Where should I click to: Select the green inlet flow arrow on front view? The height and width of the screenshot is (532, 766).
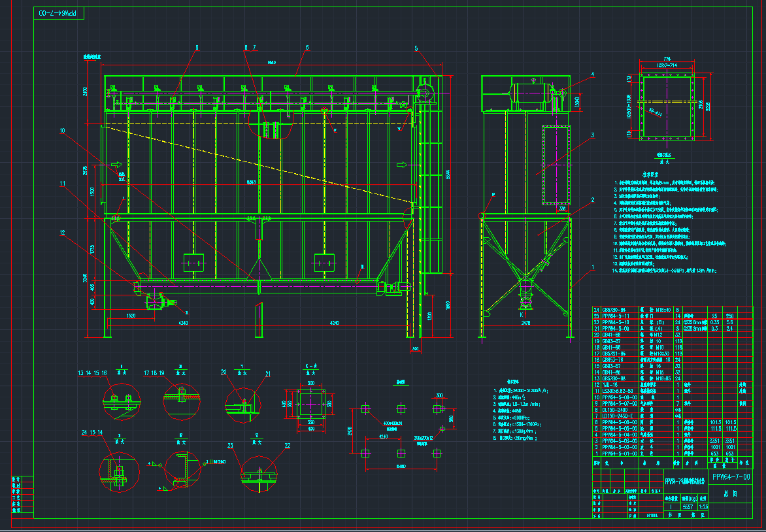[x=116, y=164]
